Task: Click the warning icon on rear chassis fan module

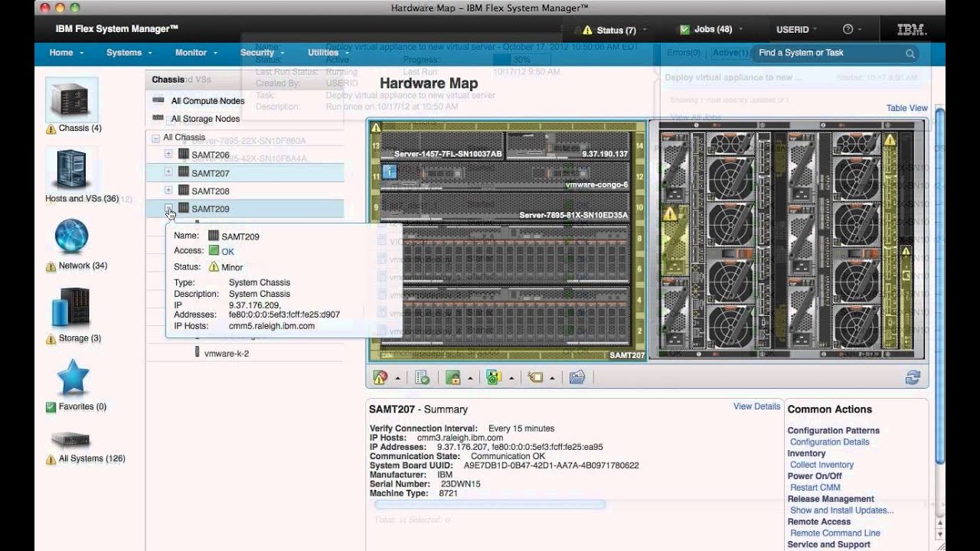Action: click(x=670, y=215)
